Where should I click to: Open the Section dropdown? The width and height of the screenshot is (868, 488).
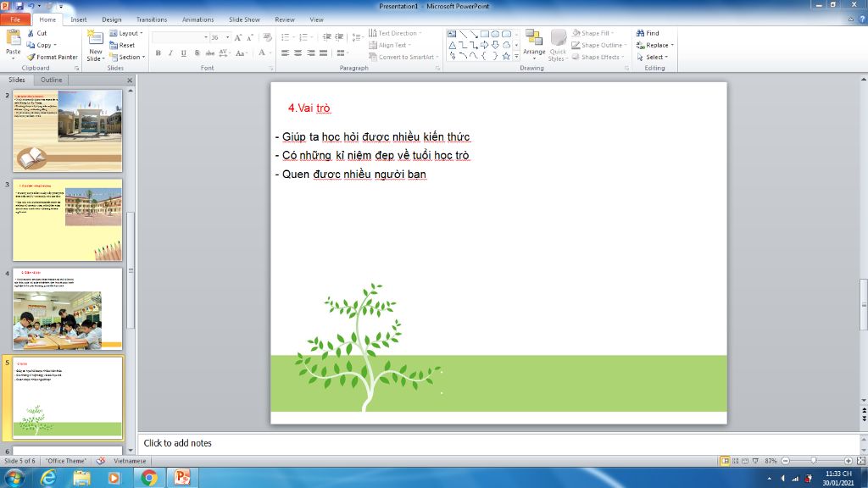point(127,57)
